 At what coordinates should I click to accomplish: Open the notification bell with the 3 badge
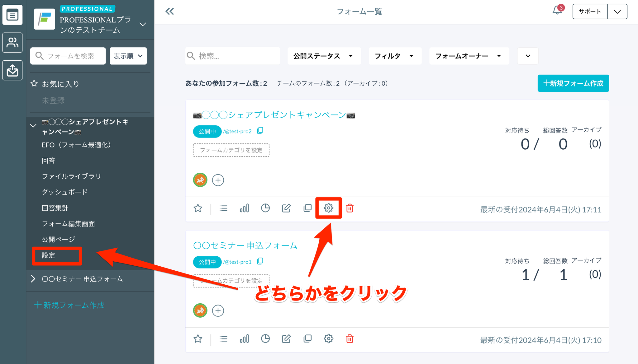(557, 11)
